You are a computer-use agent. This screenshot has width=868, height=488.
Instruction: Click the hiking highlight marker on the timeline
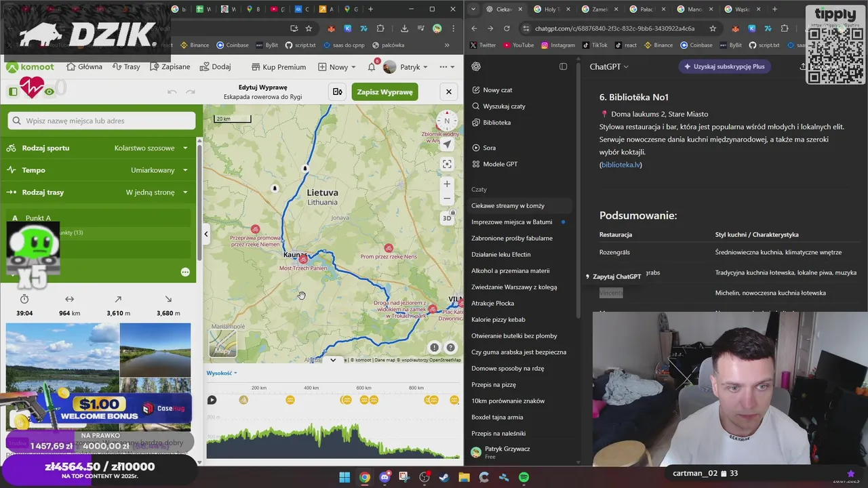(243, 400)
